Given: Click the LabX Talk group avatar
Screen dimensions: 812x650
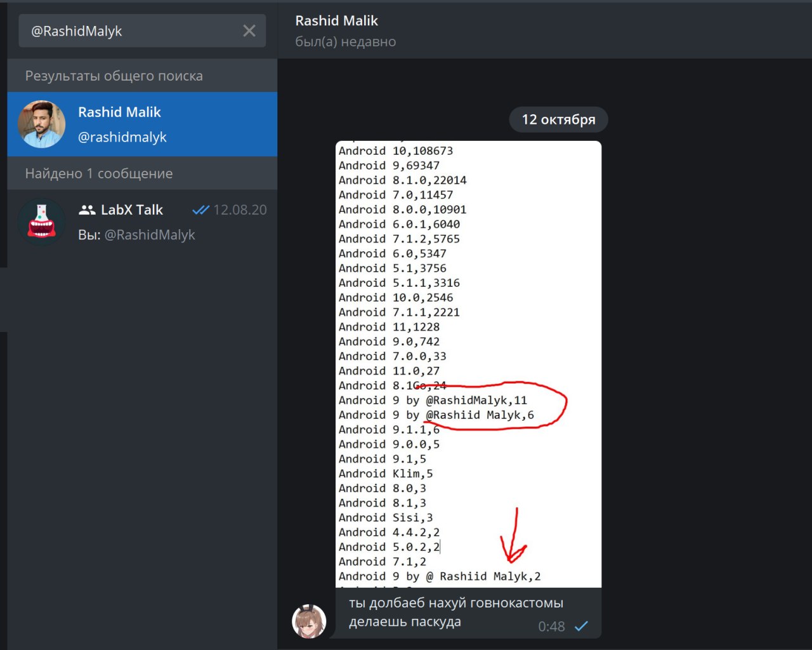Looking at the screenshot, I should tap(42, 222).
